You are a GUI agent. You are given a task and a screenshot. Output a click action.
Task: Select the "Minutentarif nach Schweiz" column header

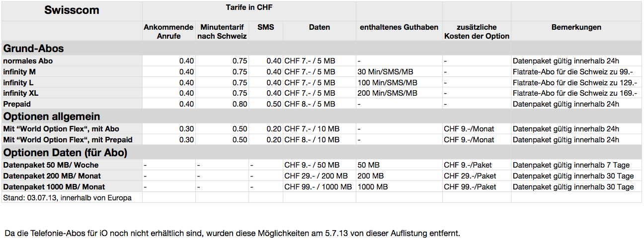point(222,31)
